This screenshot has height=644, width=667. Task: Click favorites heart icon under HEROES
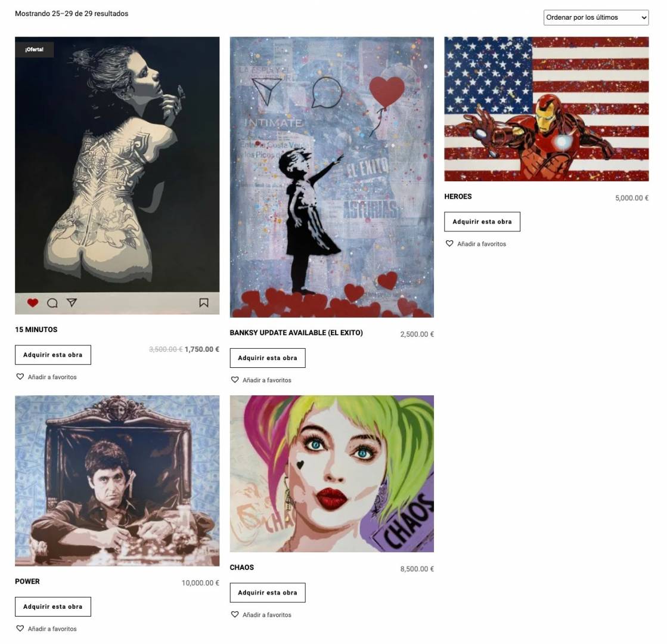(449, 243)
